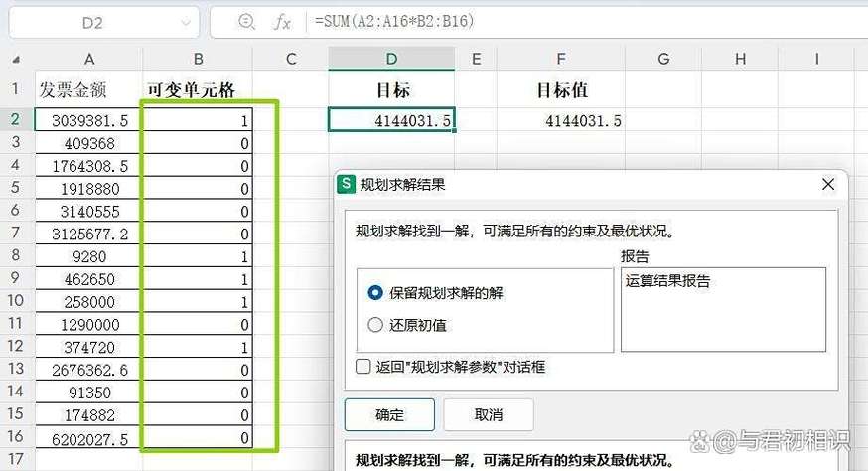Click variable cell B8 next to 9280
The width and height of the screenshot is (868, 471).
tap(198, 256)
